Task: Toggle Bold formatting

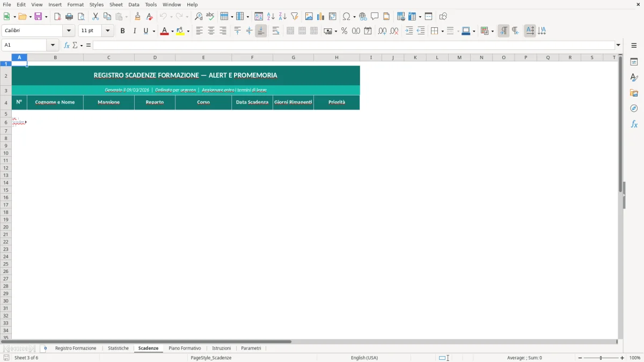Action: pos(123,31)
